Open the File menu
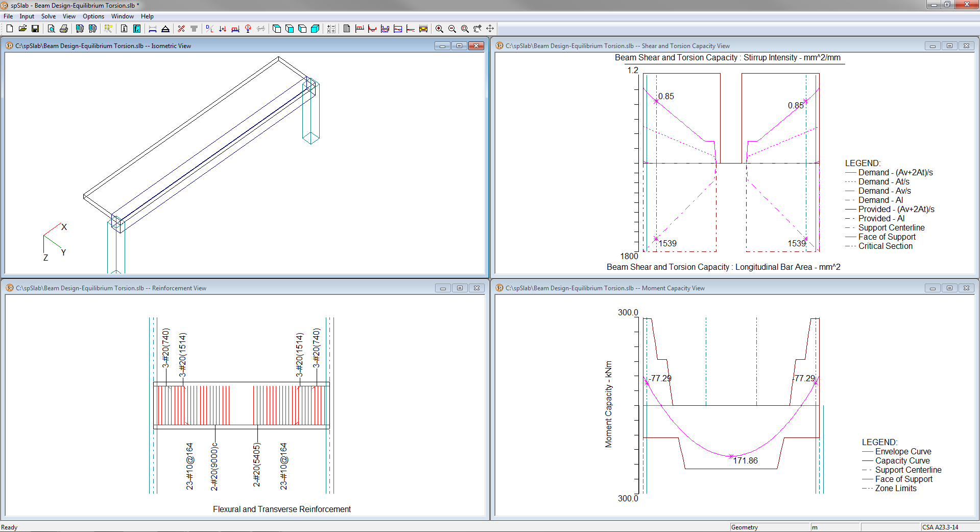The height and width of the screenshot is (532, 980). [8, 16]
